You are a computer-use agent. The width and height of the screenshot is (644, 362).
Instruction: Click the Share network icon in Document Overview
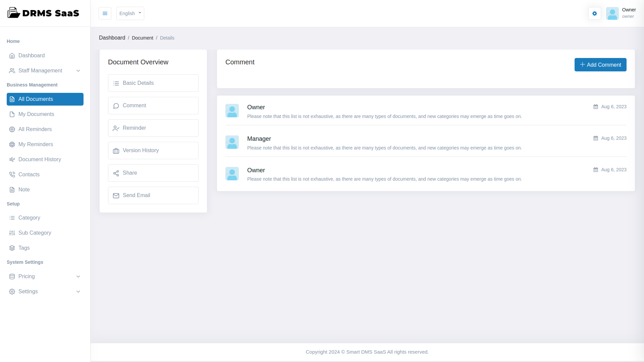(x=116, y=173)
